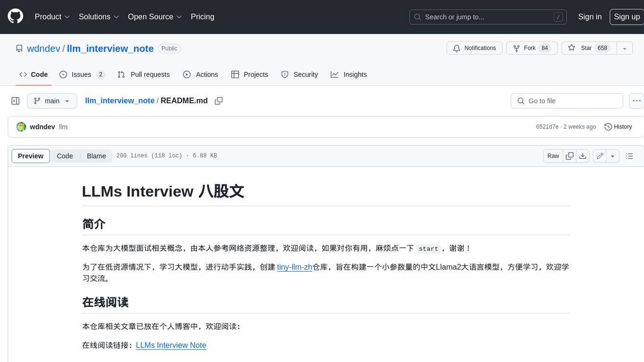
Task: Select the Code view
Action: (65, 156)
